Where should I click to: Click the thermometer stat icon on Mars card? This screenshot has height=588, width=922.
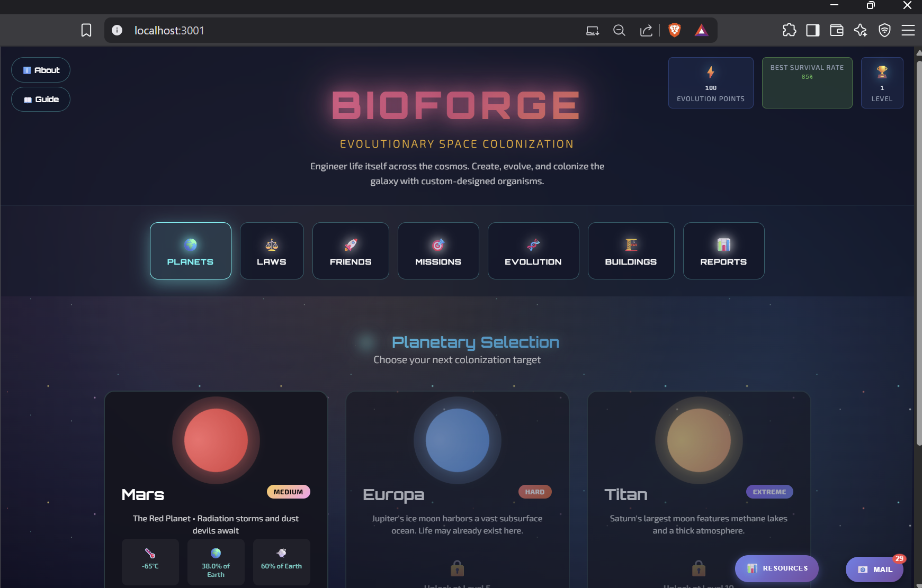pyautogui.click(x=150, y=553)
